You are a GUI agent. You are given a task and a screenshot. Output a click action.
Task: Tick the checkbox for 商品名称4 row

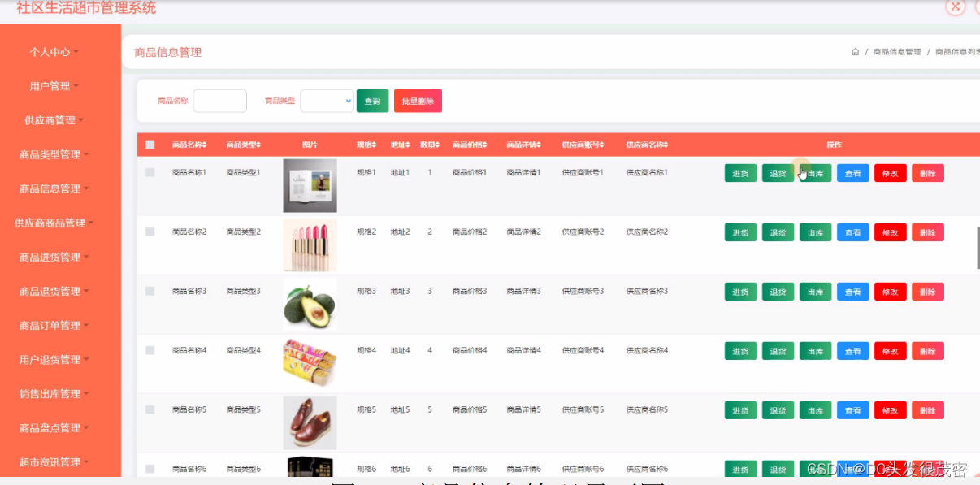click(150, 350)
